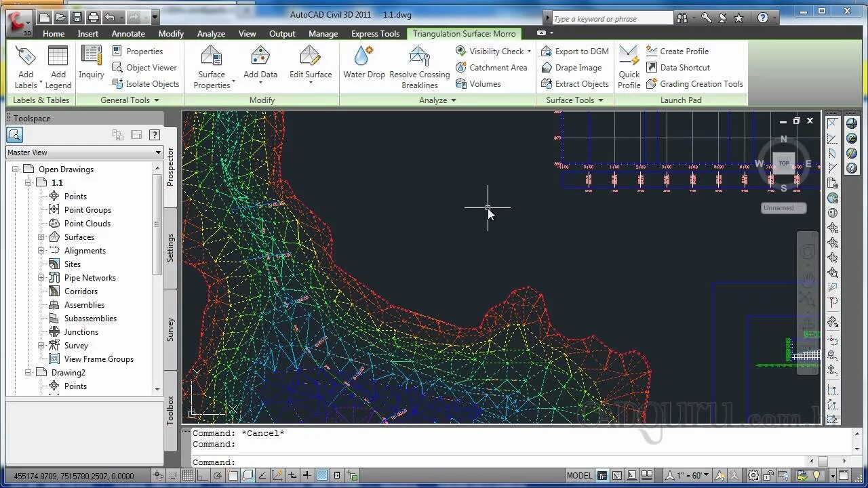Click Grading Creation Tools

click(694, 84)
